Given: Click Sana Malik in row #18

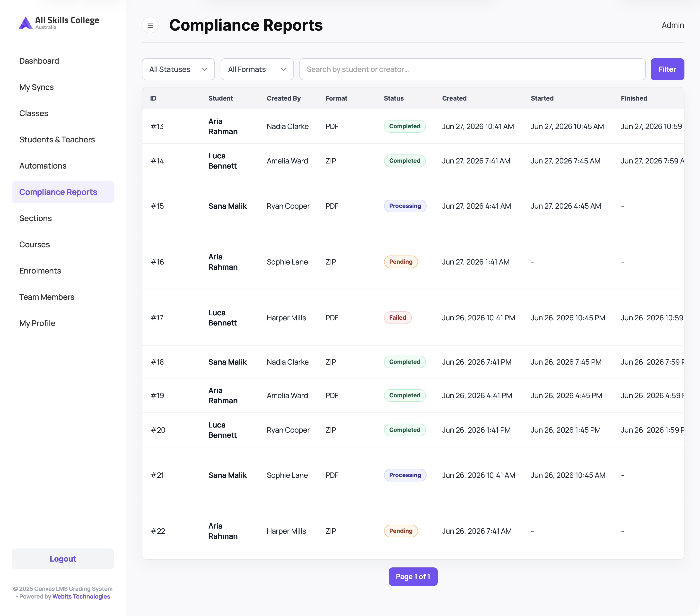Looking at the screenshot, I should tap(228, 362).
